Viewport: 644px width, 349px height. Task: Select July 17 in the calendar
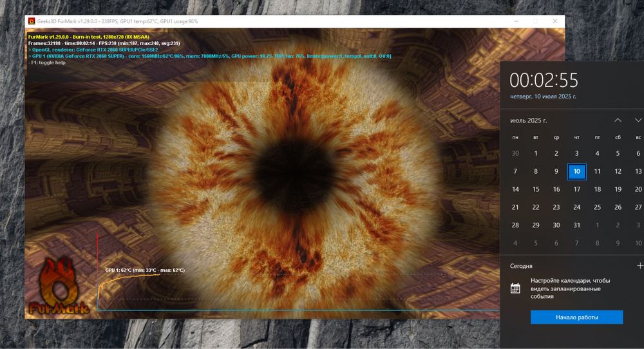pyautogui.click(x=576, y=189)
